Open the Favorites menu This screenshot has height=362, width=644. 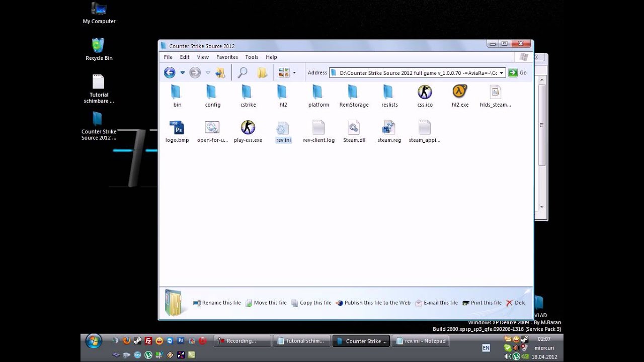tap(227, 57)
